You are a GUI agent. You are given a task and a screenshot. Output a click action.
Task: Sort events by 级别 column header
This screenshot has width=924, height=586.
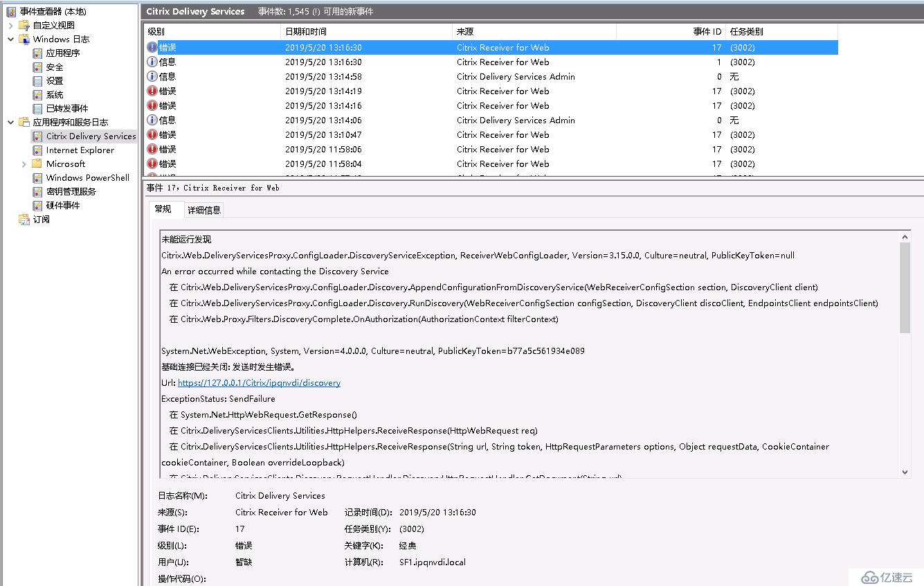click(x=212, y=32)
